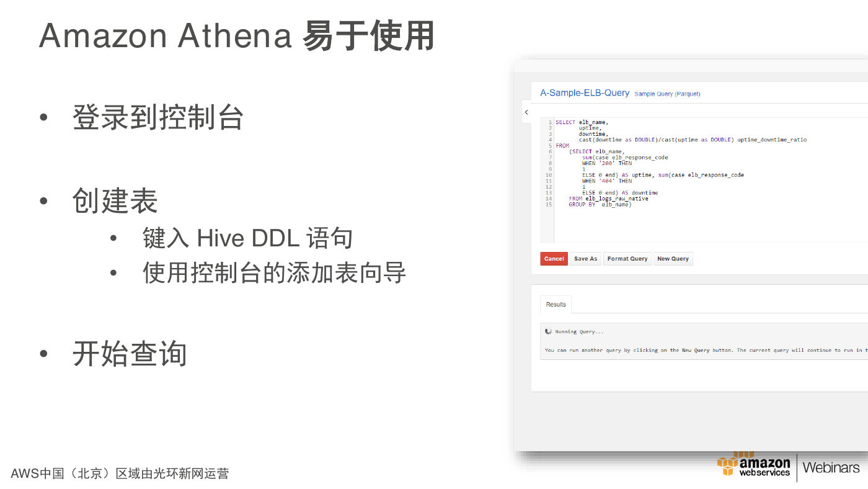
Task: Open the Results tab
Action: pyautogui.click(x=556, y=304)
